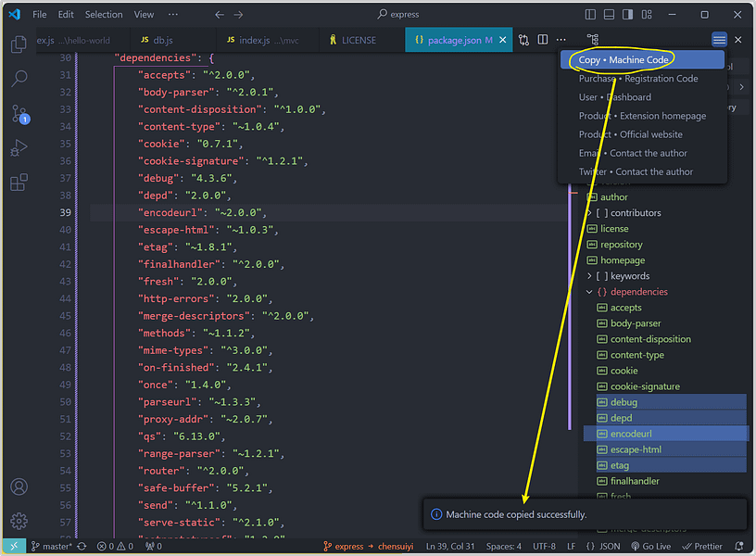756x556 pixels.
Task: Toggle the bottom Panel layout
Action: coord(611,15)
